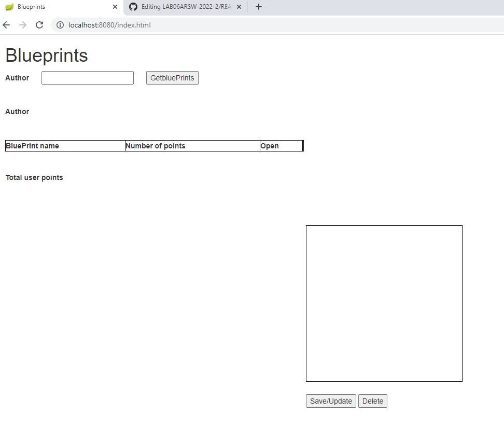Reload the page with the refresh icon
Image resolution: width=504 pixels, height=442 pixels.
(39, 25)
